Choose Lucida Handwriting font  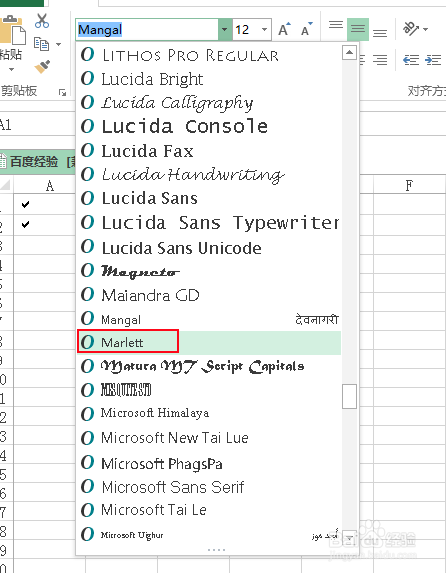(209, 175)
